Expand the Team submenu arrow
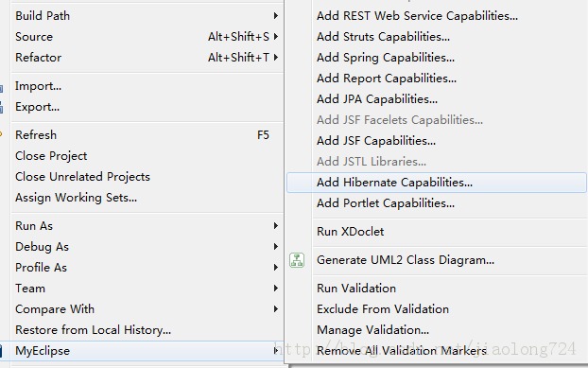 276,289
